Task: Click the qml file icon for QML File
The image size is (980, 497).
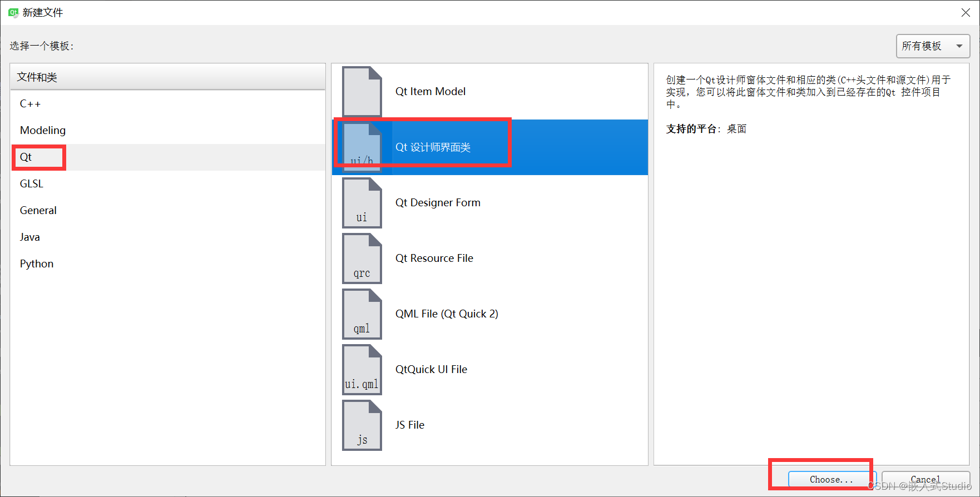Action: pyautogui.click(x=362, y=314)
